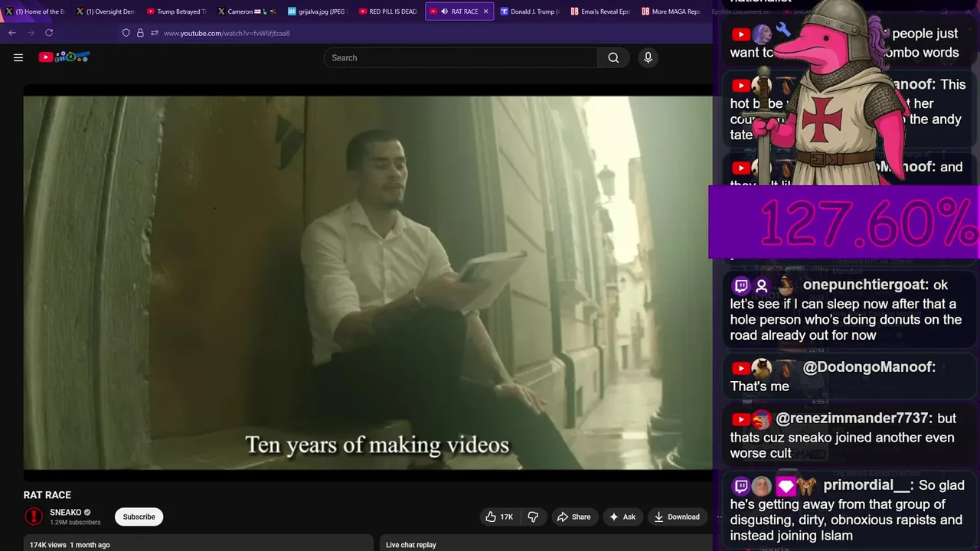Open site permissions icon in the address bar
980x551 pixels.
[155, 33]
